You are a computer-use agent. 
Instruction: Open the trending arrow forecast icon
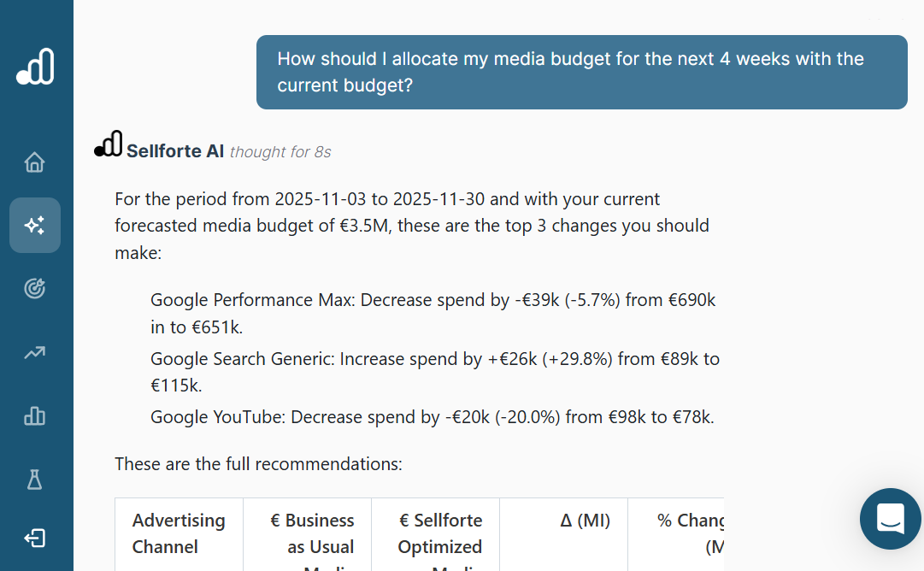tap(35, 352)
